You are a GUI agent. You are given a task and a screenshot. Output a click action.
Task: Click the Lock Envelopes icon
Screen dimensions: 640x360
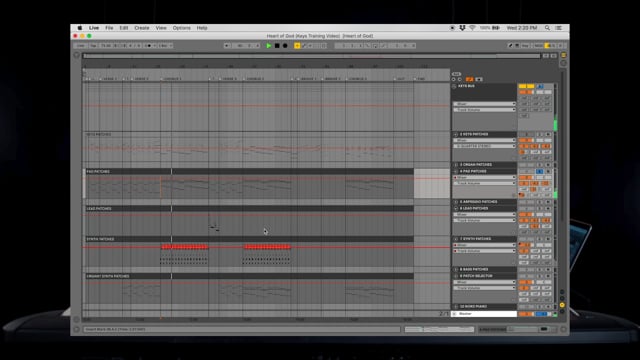pyautogui.click(x=479, y=79)
